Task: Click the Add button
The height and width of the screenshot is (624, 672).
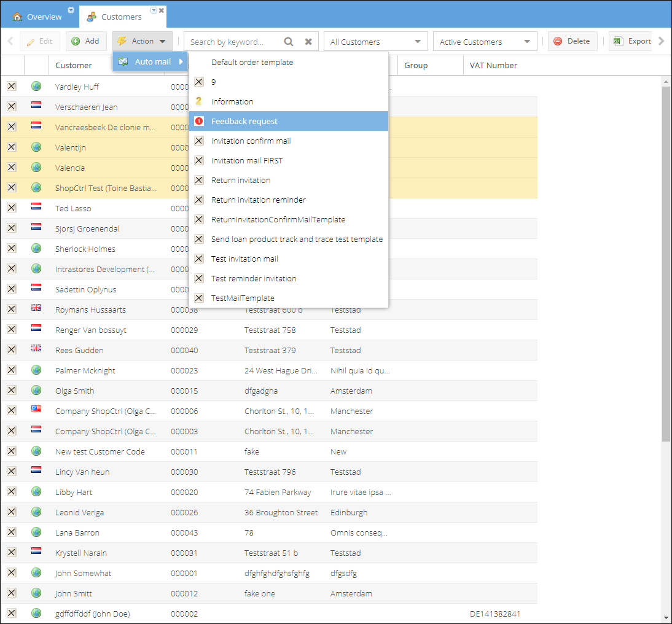Action: coord(86,41)
